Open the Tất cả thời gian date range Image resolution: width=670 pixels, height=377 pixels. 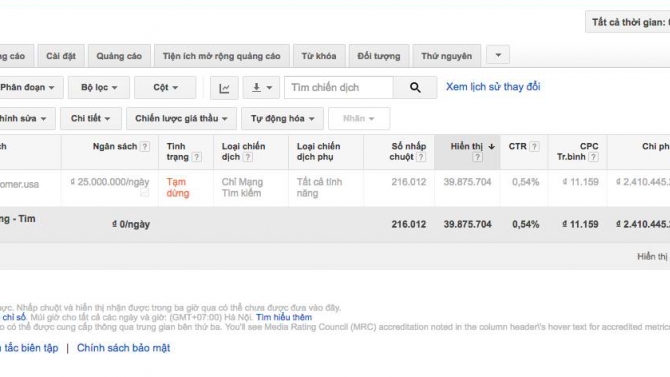(628, 22)
